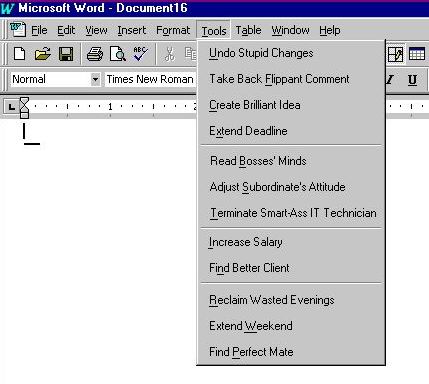Open the File menu
Viewport: 429px width, 384px height.
39,30
